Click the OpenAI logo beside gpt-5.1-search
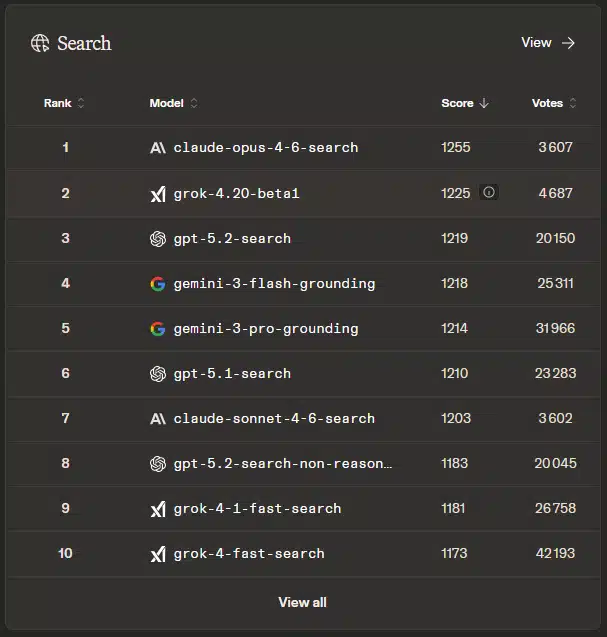 (157, 374)
